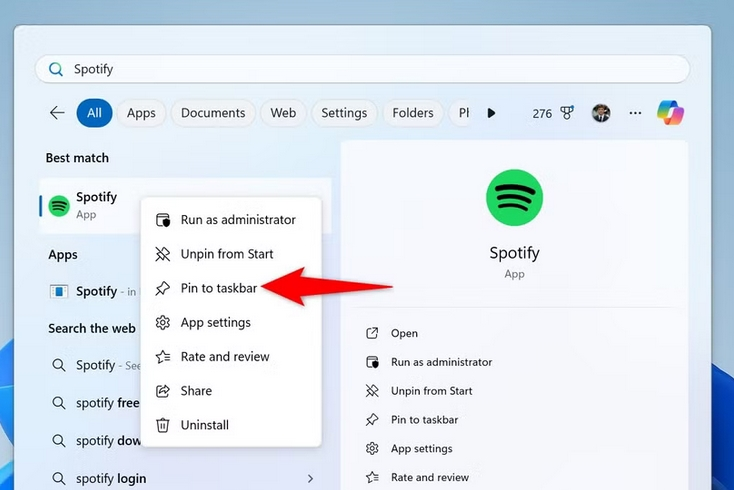The image size is (734, 490).
Task: Choose Run as administrator in context menu
Action: (237, 220)
